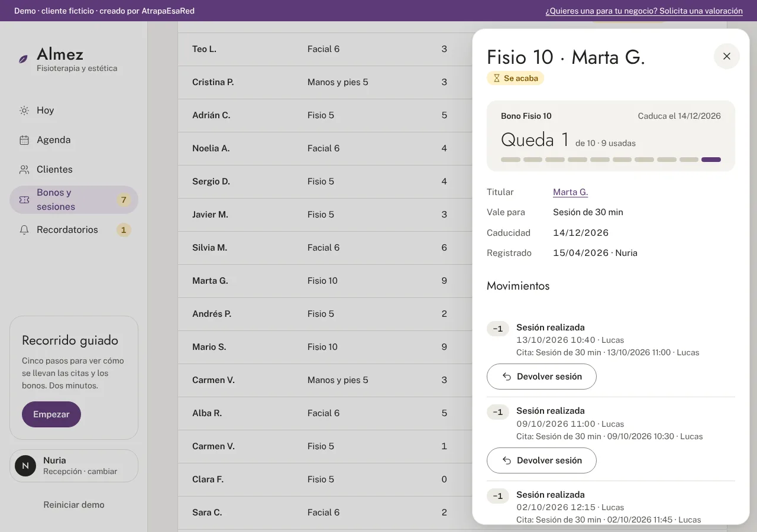Select the Sara C. row
The height and width of the screenshot is (532, 757).
pyautogui.click(x=325, y=512)
